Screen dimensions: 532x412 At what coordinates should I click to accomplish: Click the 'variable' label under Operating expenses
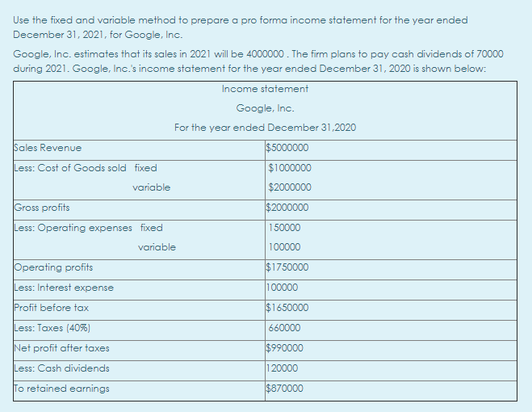pyautogui.click(x=157, y=247)
